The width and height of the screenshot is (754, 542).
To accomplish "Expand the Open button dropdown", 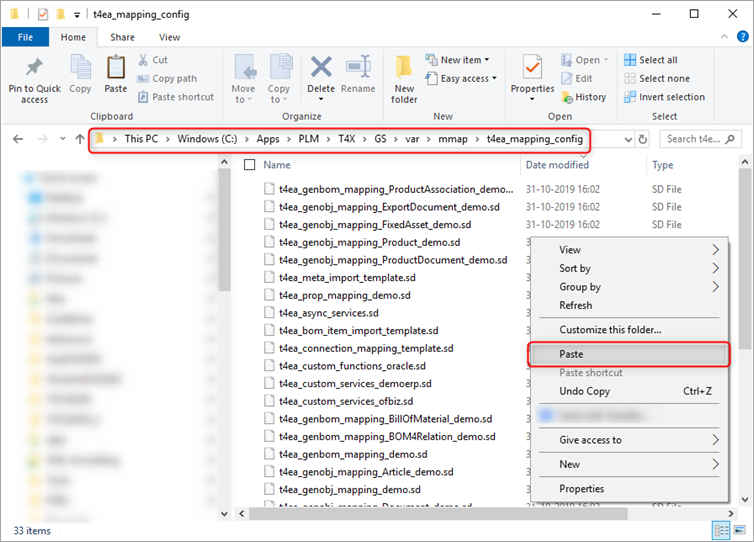I will [x=606, y=60].
